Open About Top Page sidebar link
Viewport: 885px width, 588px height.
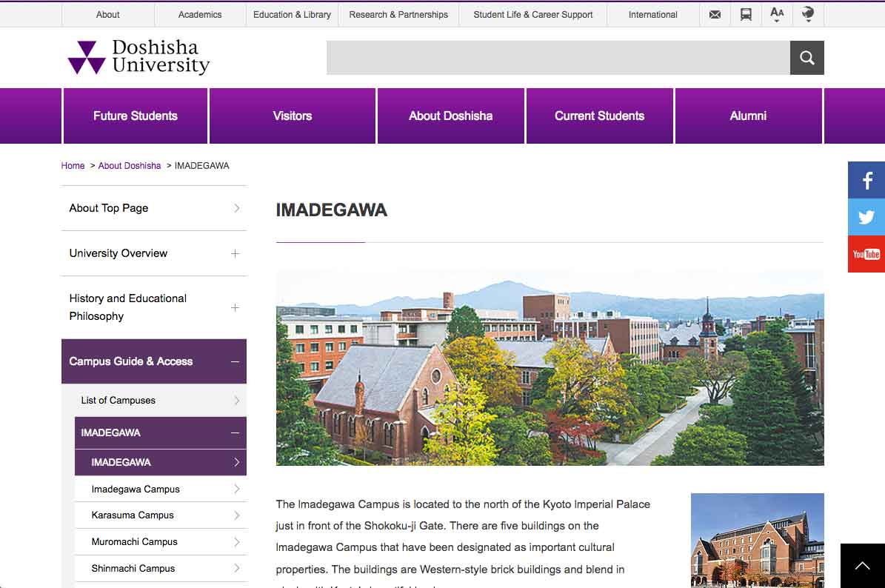[154, 208]
